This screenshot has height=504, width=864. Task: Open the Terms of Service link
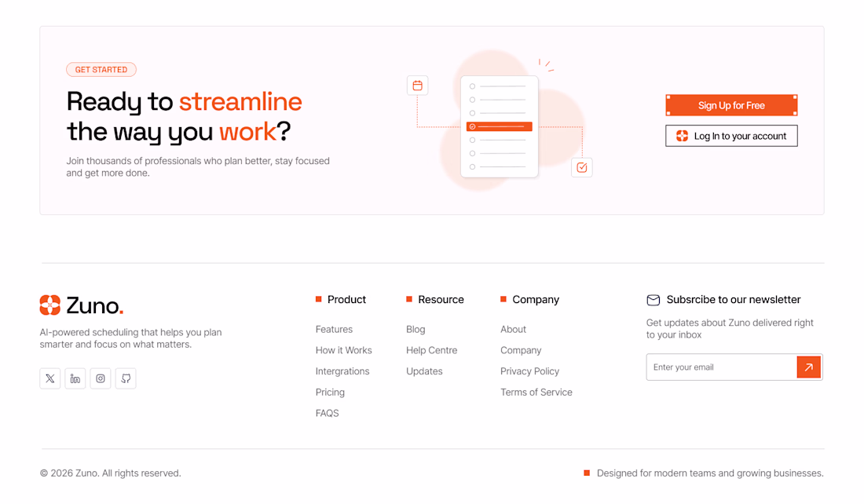pos(536,393)
